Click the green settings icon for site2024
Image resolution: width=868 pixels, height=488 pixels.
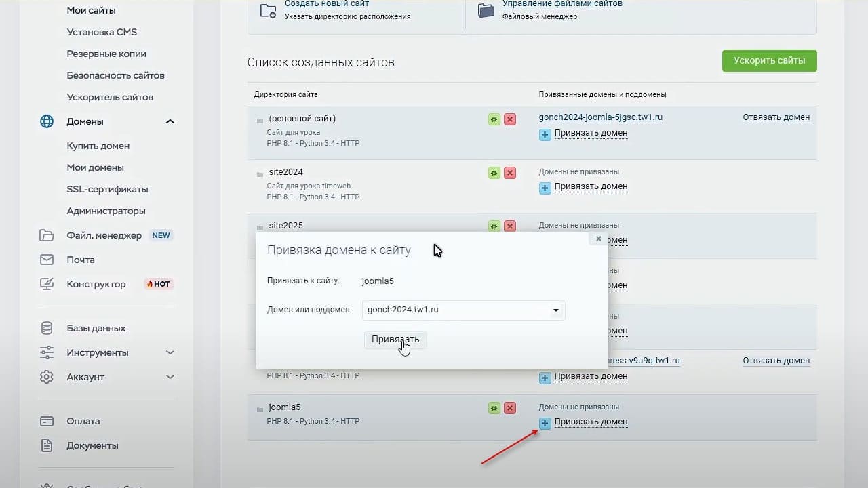[494, 173]
